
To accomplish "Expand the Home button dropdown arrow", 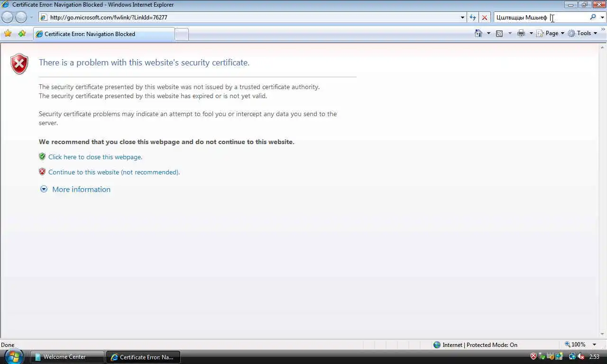I will 489,33.
